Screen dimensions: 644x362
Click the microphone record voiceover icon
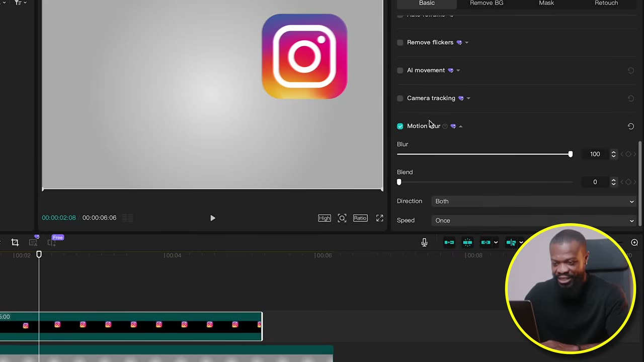tap(424, 243)
